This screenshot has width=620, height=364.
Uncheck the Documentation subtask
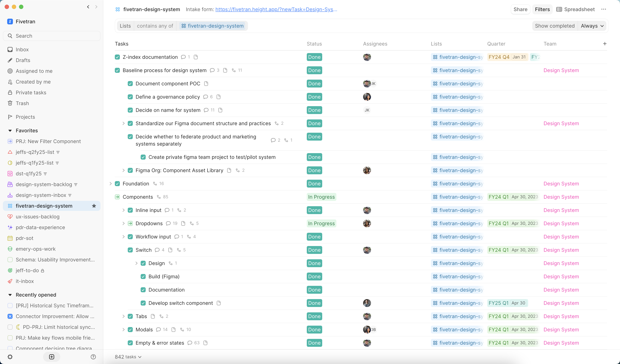(143, 290)
